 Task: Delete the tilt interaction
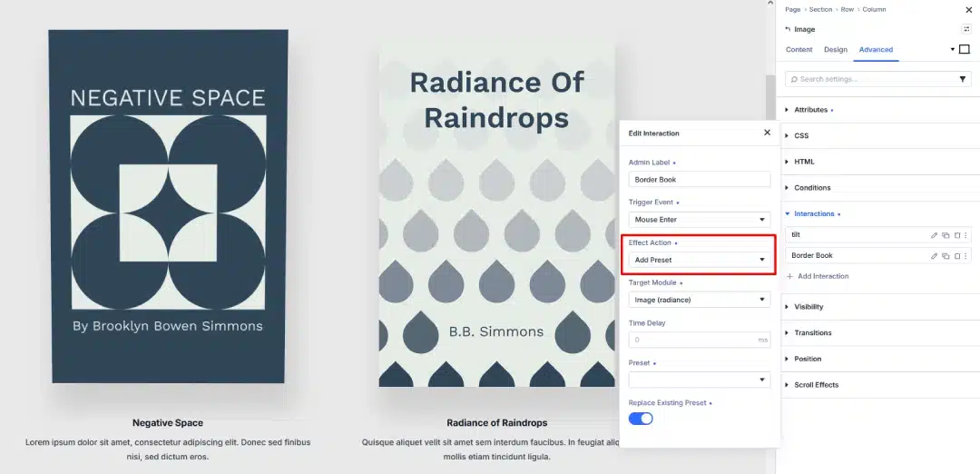[x=957, y=235]
